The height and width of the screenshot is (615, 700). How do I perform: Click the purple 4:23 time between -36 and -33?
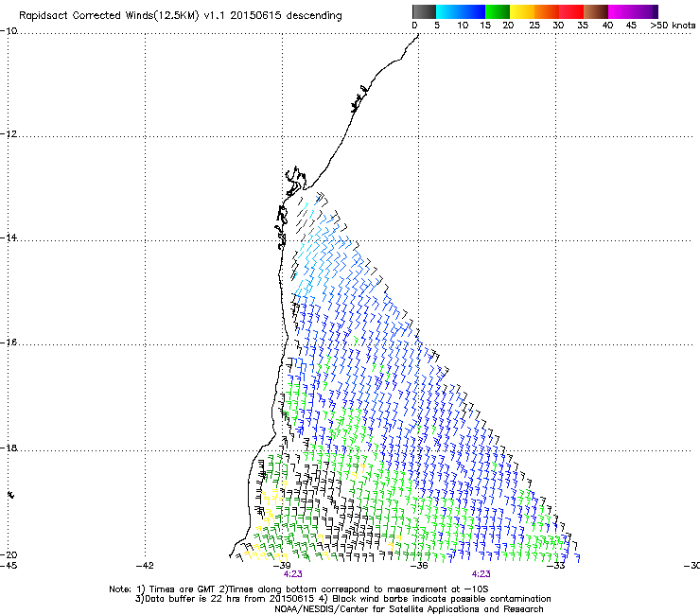[481, 574]
